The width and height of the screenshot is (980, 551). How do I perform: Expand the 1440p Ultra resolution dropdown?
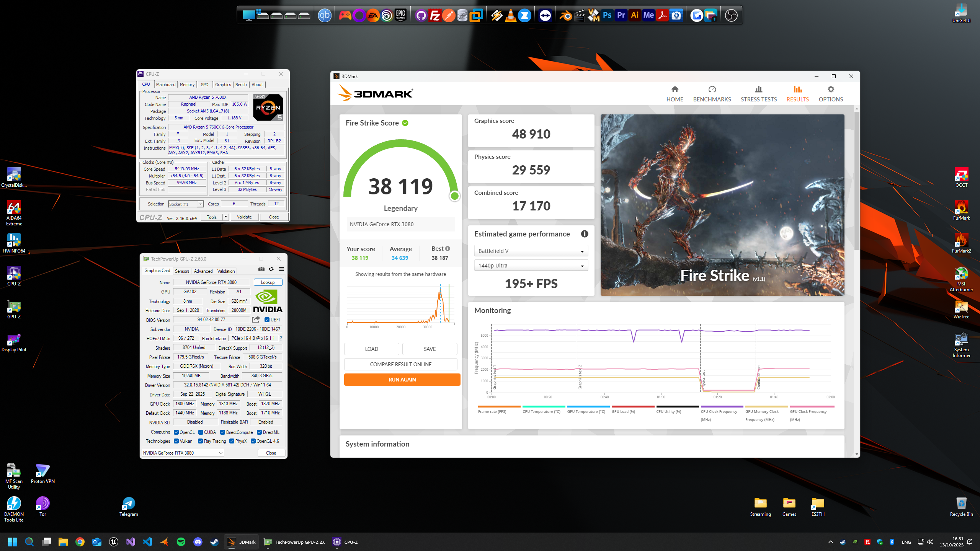531,266
